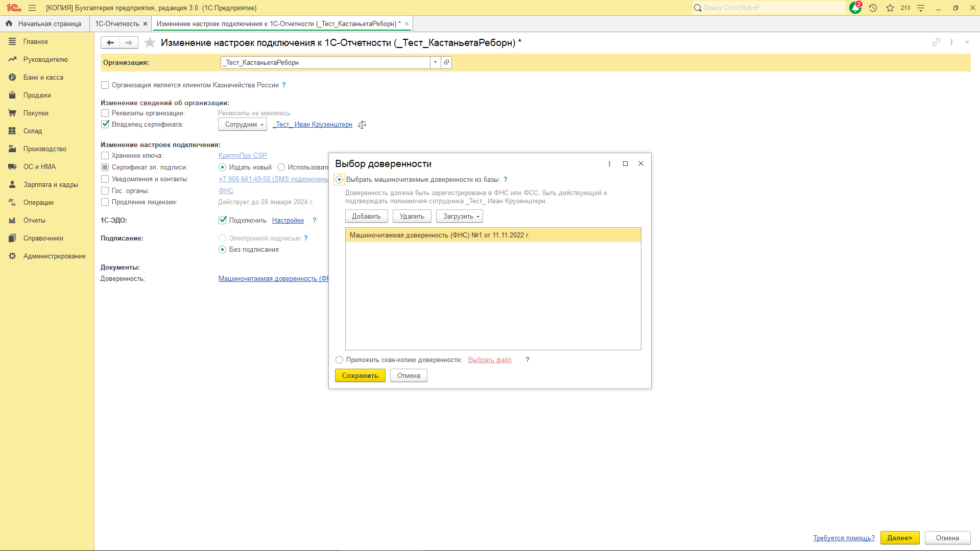Click scales icon next to certificate owner
The width and height of the screenshot is (980, 551).
[362, 125]
